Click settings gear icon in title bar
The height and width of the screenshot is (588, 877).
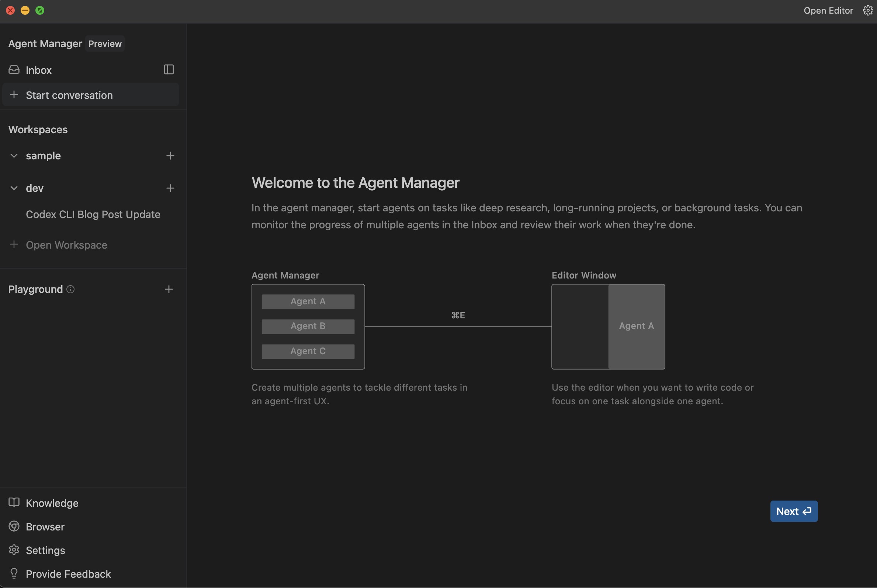pyautogui.click(x=868, y=10)
